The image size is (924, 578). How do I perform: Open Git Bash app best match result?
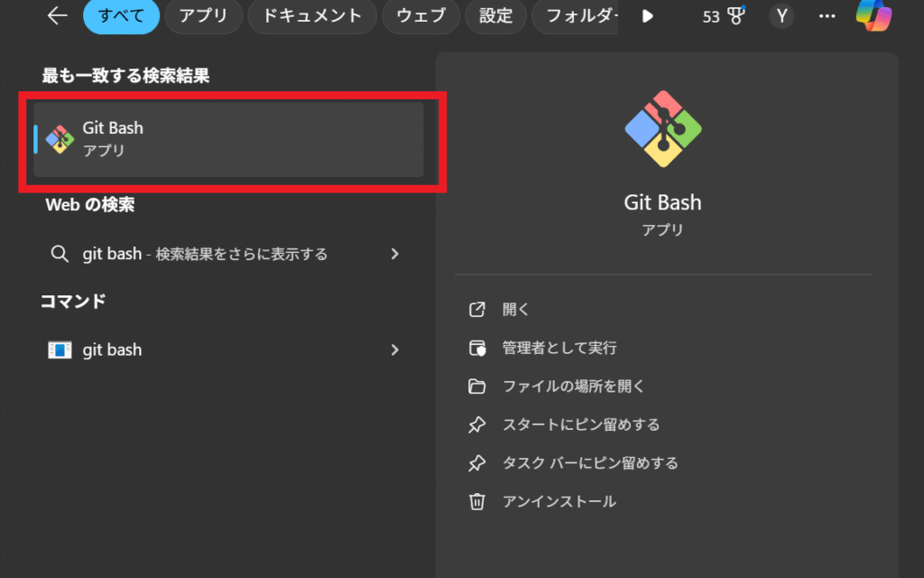tap(228, 140)
